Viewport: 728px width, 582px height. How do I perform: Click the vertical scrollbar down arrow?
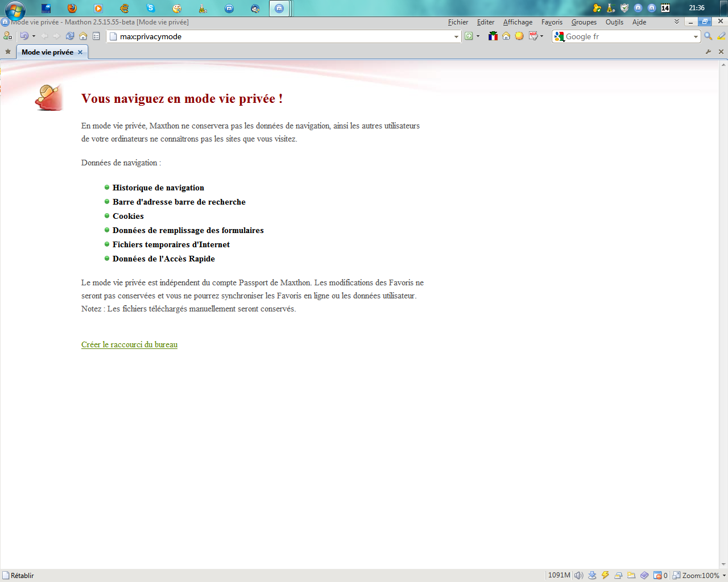click(x=723, y=564)
